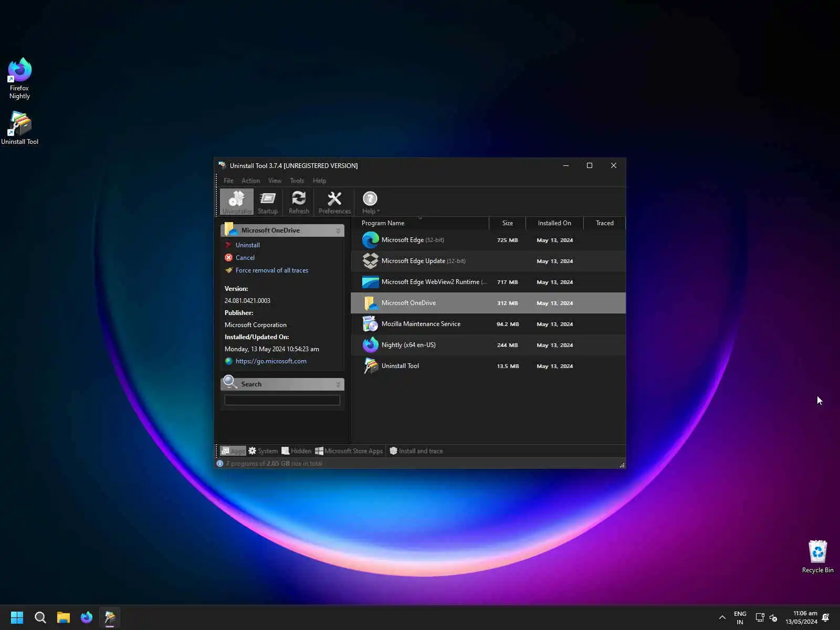
Task: Open the Tools menu
Action: tap(297, 181)
